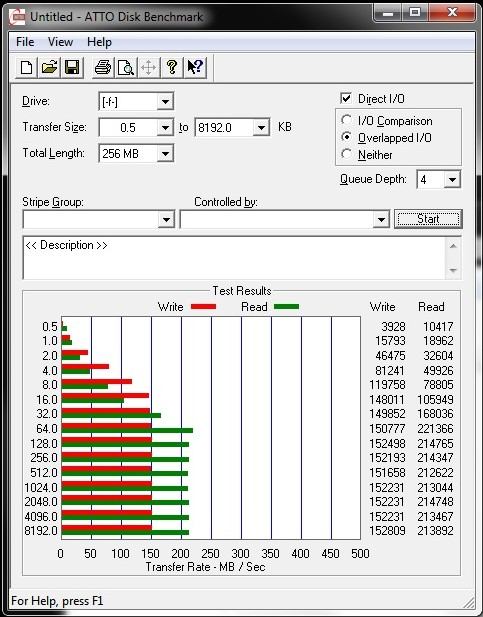Click inside the Description text box

coord(235,258)
